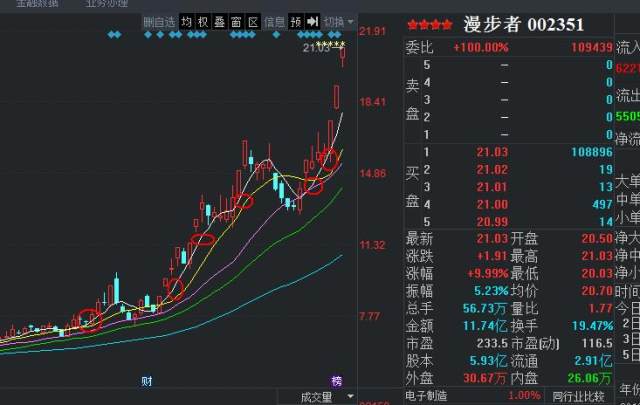Click the 涨跌 value +1.91
640x405 pixels.
click(x=492, y=256)
